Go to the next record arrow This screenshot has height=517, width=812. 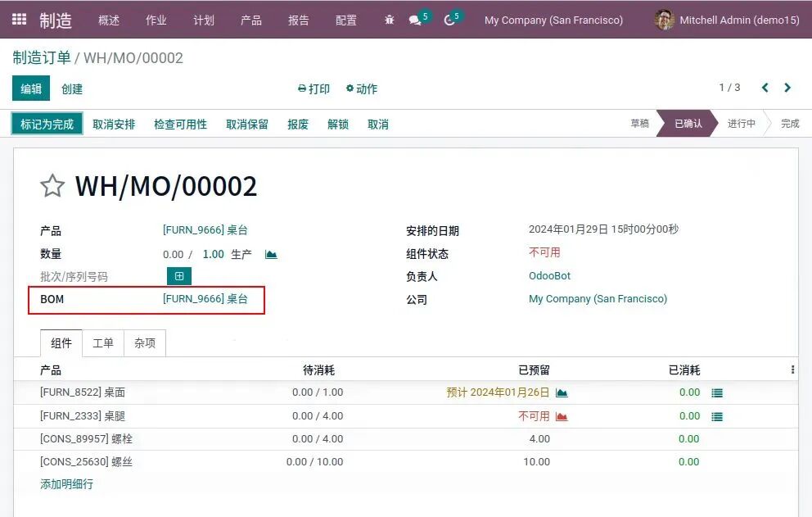787,88
